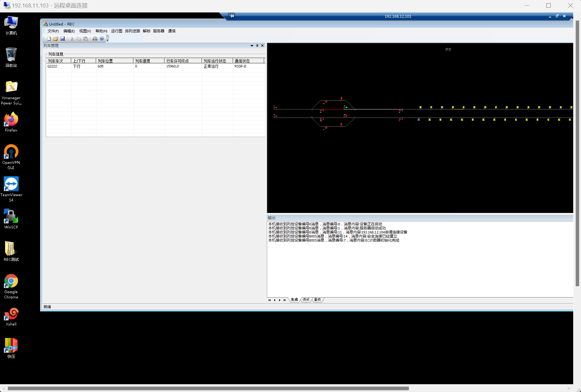Close the 列车管理 panel

click(x=262, y=46)
